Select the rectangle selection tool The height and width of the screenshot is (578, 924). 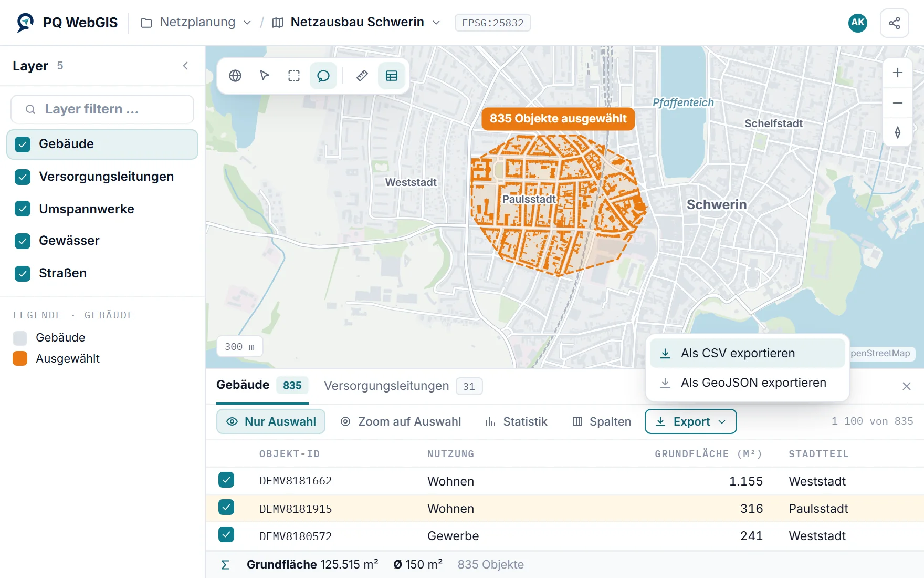(294, 76)
